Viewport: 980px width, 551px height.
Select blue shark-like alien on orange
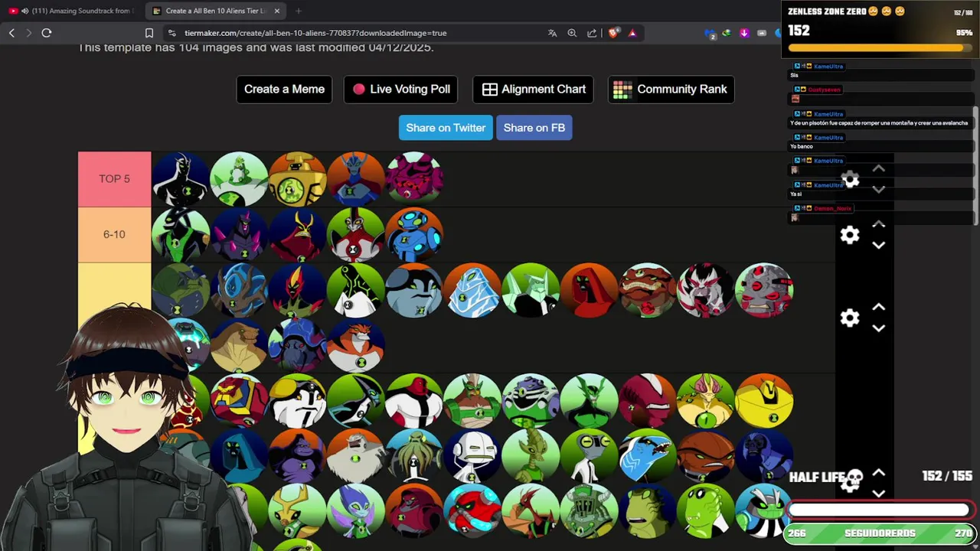647,457
